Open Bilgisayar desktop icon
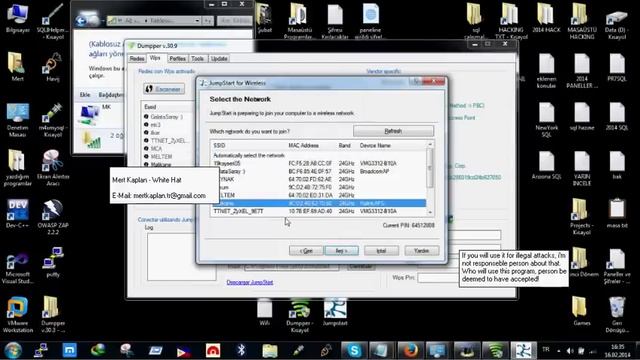 point(18,18)
